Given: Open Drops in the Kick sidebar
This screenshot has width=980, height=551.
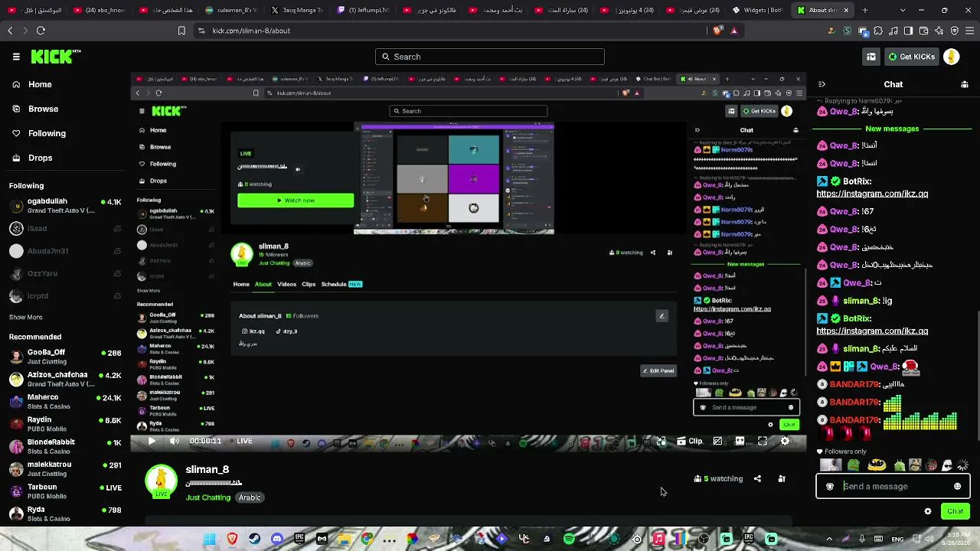Looking at the screenshot, I should tap(41, 158).
